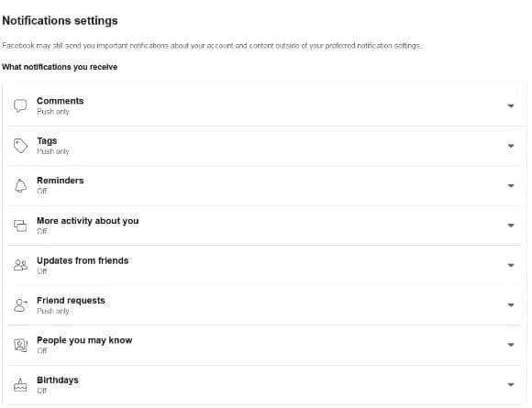Expand the Friend requests arrow
Screen dimensions: 532x408
(511, 305)
